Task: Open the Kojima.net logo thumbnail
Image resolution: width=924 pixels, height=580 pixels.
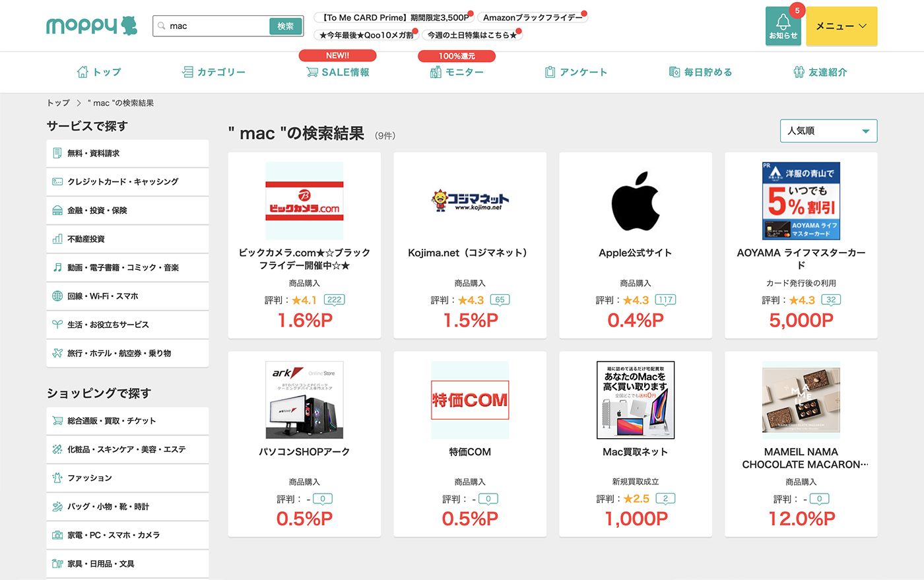Action: [470, 201]
